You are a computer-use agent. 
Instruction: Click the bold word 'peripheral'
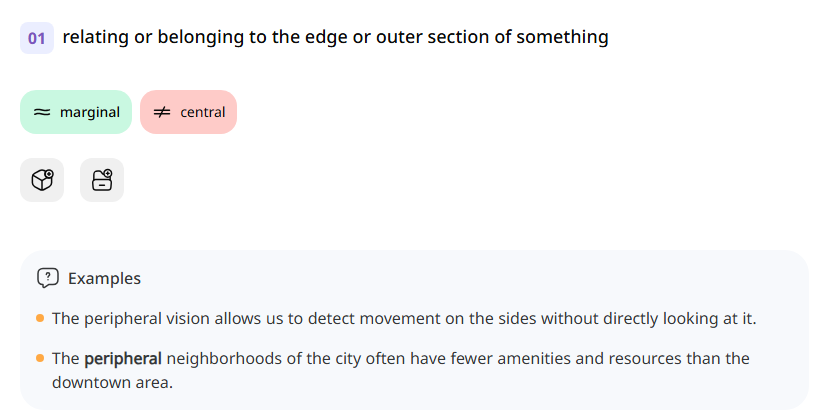pyautogui.click(x=123, y=358)
